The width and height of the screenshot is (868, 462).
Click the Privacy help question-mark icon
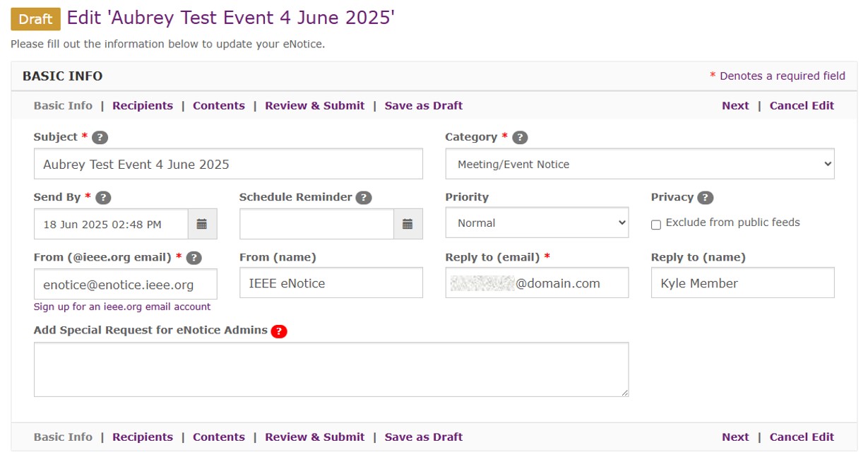[x=705, y=198]
